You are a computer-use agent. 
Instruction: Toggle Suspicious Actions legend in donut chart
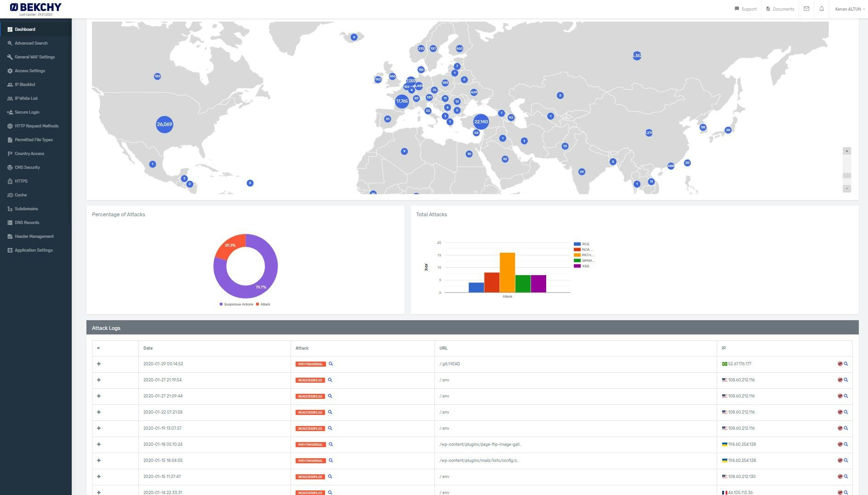[x=236, y=305]
